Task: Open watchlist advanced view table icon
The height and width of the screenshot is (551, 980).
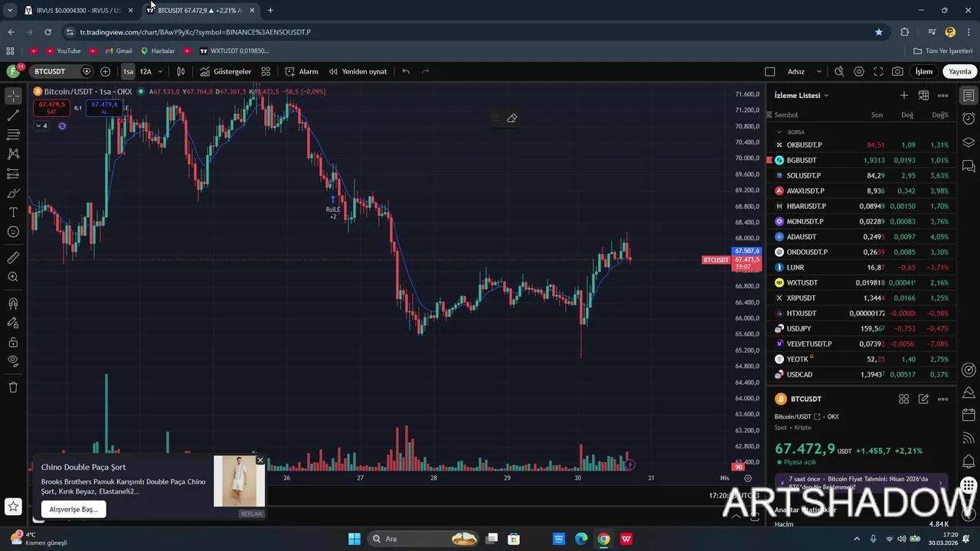Action: [x=923, y=96]
